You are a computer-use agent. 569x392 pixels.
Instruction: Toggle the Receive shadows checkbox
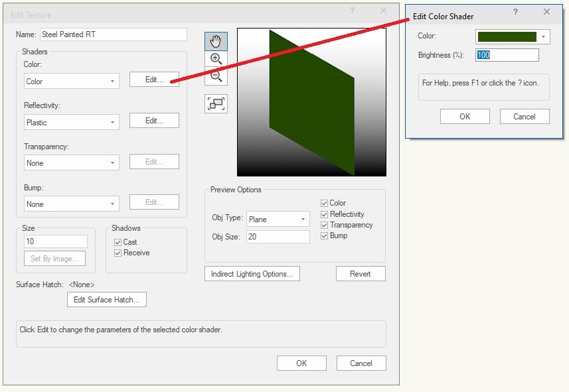click(x=118, y=253)
